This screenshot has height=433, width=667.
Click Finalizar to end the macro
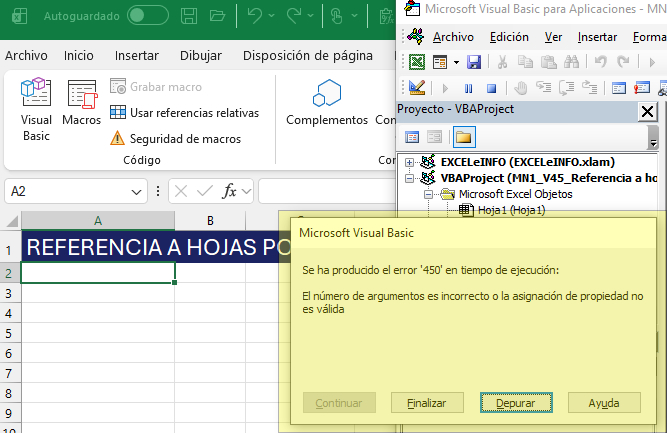click(426, 403)
